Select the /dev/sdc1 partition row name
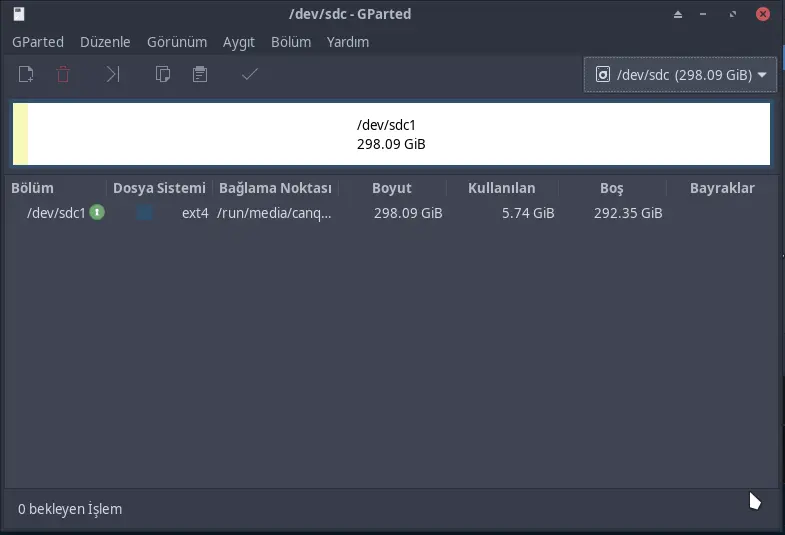 56,213
